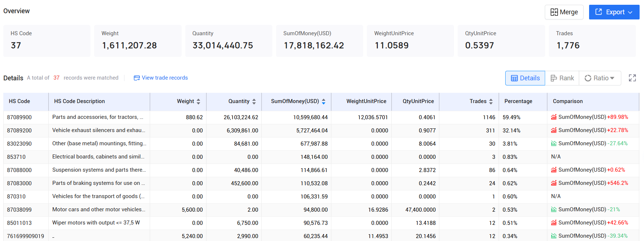Switch to the Details tab
The height and width of the screenshot is (241, 644).
click(525, 78)
